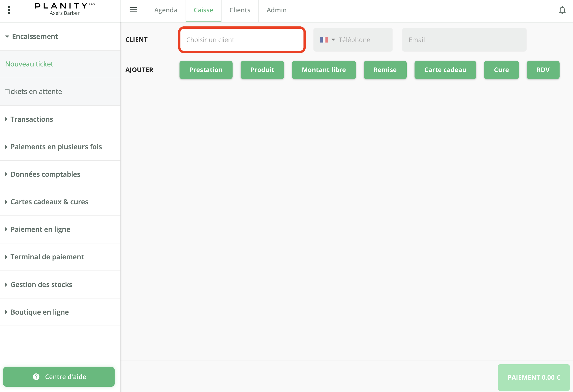
Task: Toggle the hamburger sidebar menu
Action: (x=133, y=10)
